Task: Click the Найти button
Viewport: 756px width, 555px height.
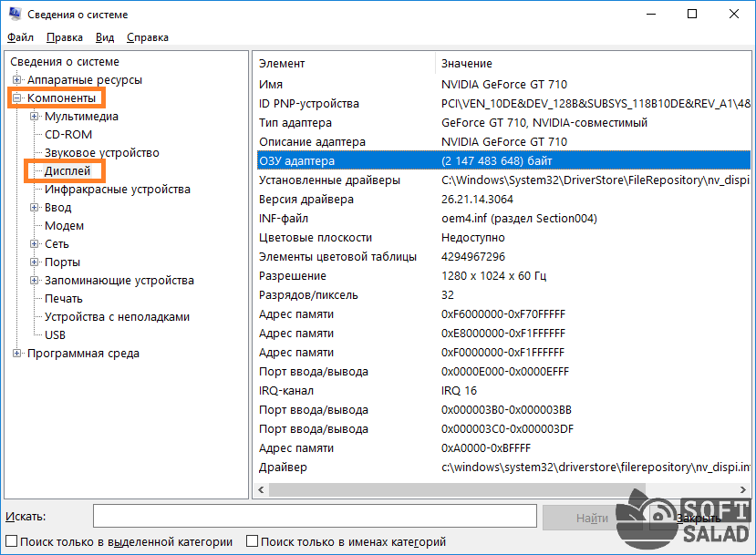Action: [x=592, y=518]
